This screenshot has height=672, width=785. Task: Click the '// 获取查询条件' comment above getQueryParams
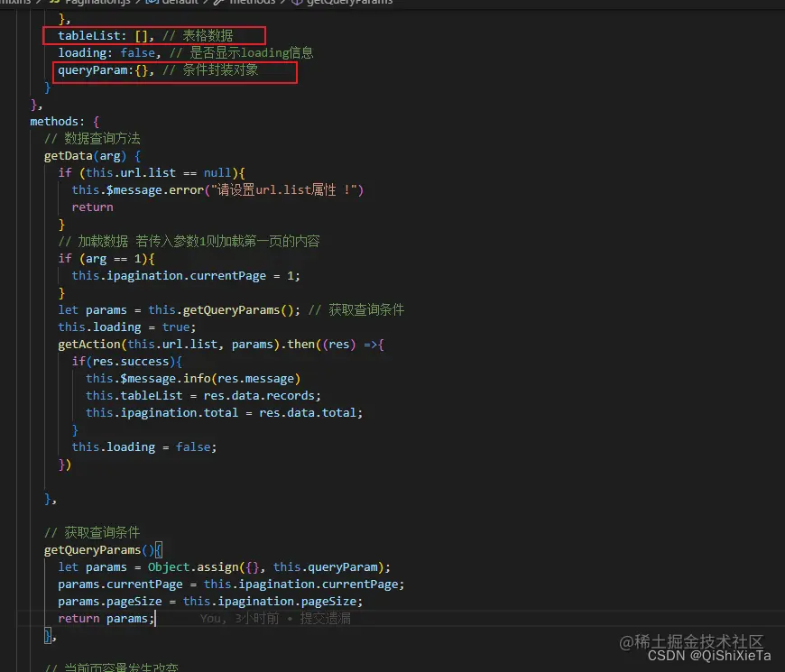[92, 532]
